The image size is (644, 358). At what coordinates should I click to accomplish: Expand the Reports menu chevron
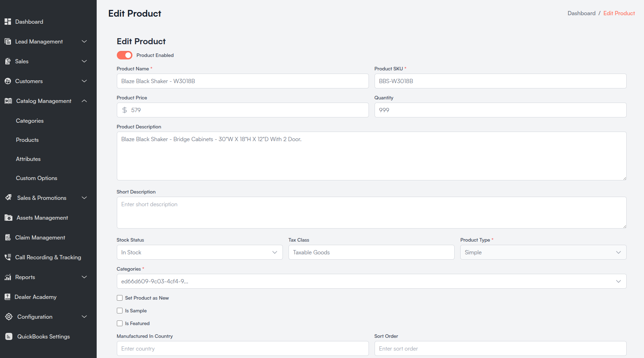click(x=84, y=277)
